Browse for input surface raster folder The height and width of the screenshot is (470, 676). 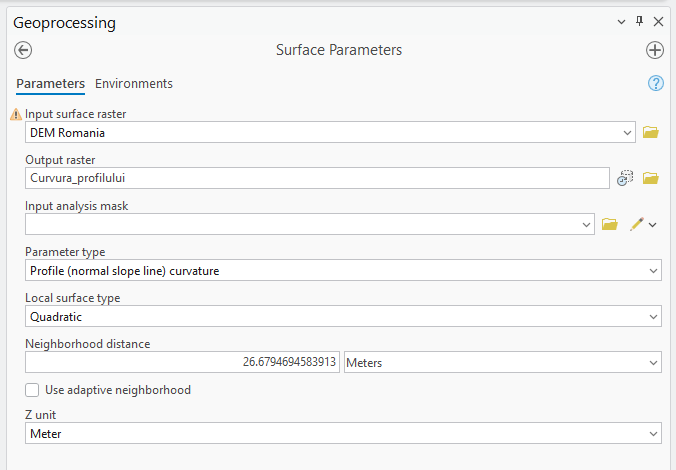[x=651, y=132]
